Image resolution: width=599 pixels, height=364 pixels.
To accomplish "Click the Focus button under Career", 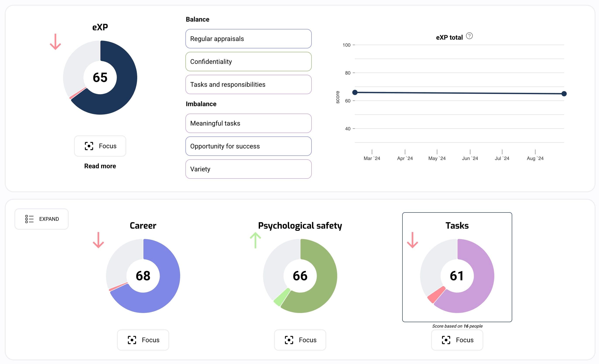I will tap(143, 340).
